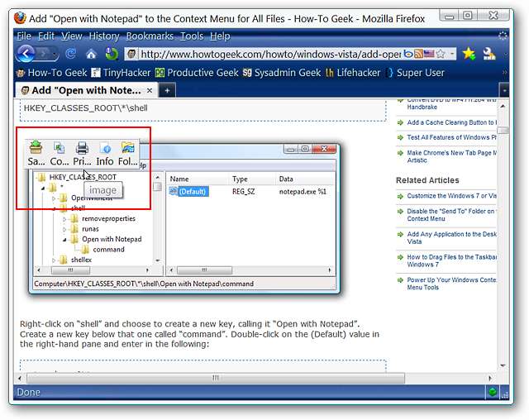
Task: Open 'Test All Features of Windows' link
Action: [x=451, y=137]
